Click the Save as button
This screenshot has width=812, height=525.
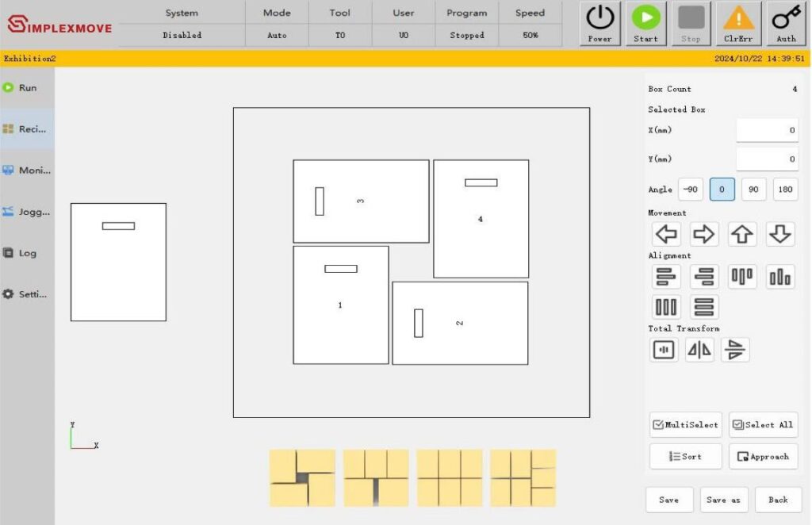(723, 500)
